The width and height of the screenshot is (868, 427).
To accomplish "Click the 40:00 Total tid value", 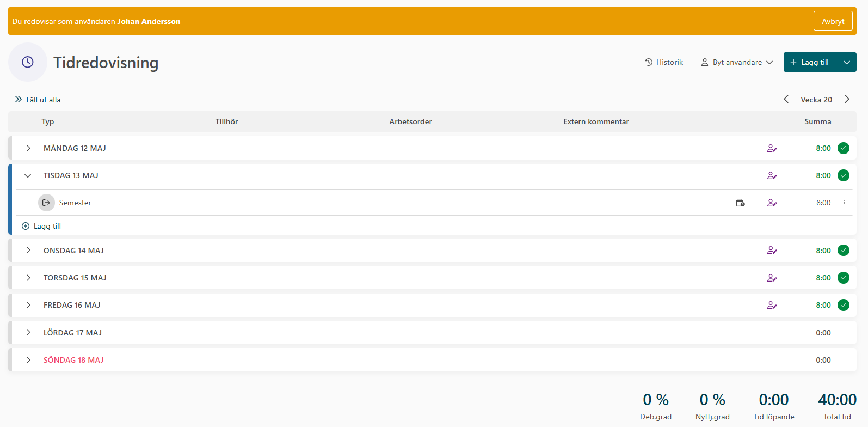I will (837, 400).
